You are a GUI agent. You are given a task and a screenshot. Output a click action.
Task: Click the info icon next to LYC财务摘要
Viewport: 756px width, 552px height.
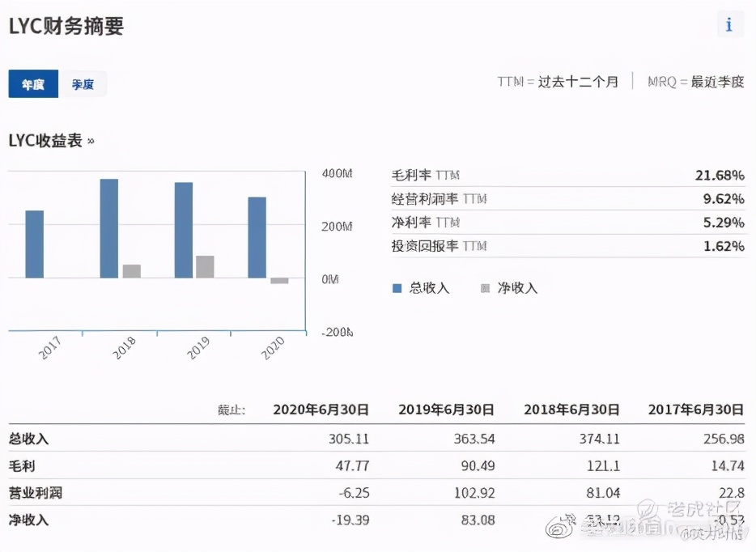click(x=729, y=25)
